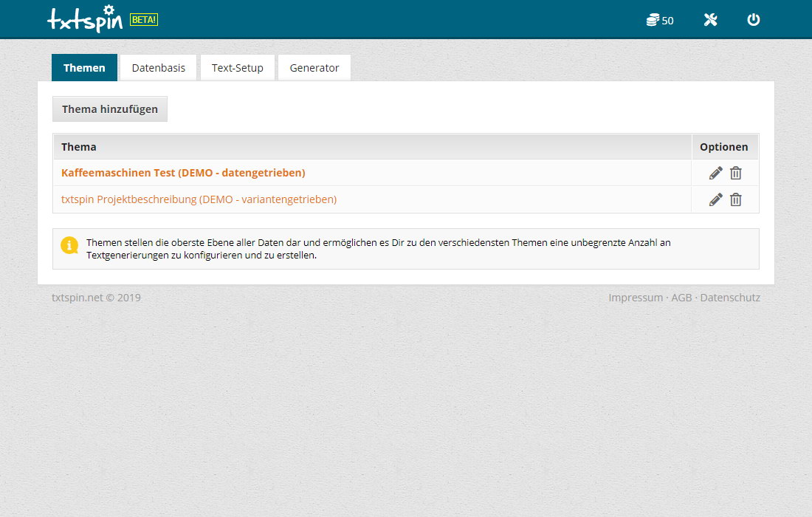Open the AGB footer link

tap(681, 298)
